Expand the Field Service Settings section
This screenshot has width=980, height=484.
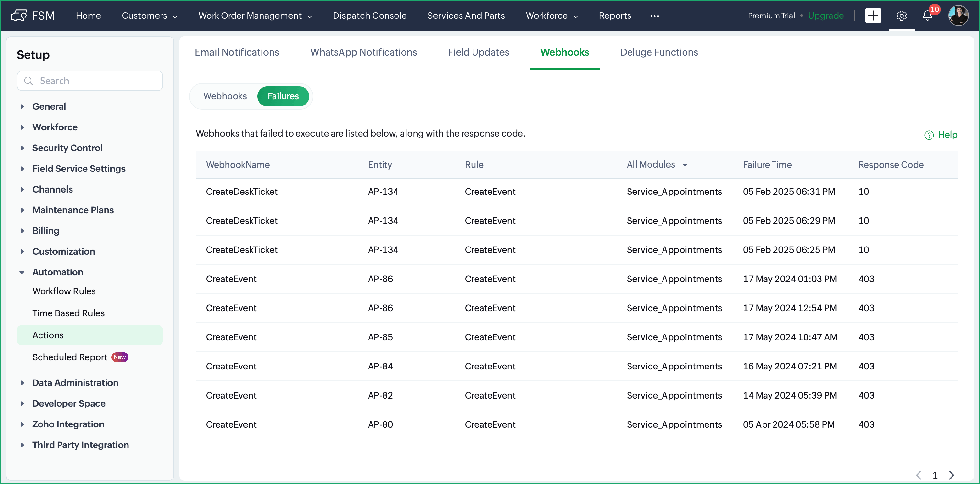point(22,169)
